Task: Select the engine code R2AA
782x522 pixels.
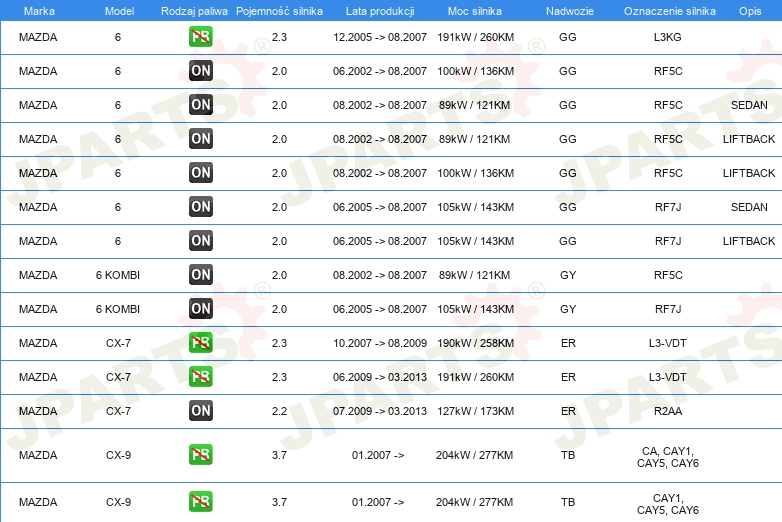Action: [x=668, y=411]
